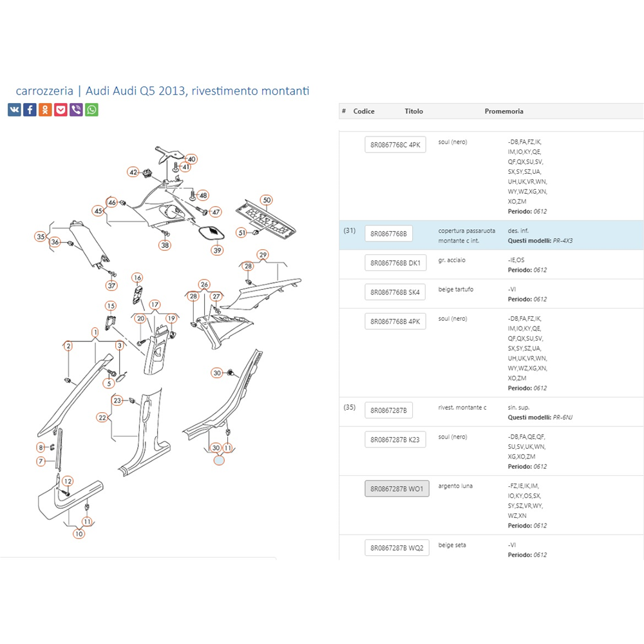The image size is (644, 644).
Task: Click the Titolo column header
Action: (413, 111)
